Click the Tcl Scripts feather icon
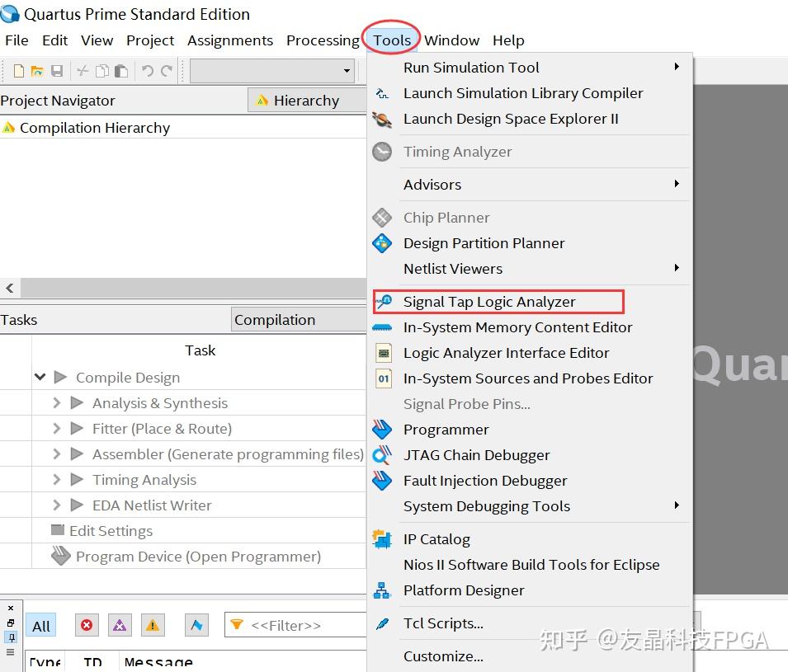This screenshot has height=672, width=788. pyautogui.click(x=382, y=624)
